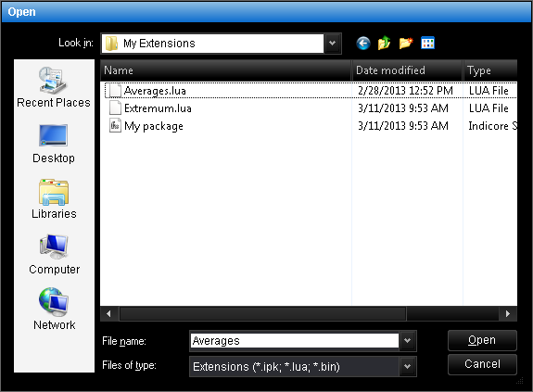Create a new folder with toolbar icon

coord(406,44)
